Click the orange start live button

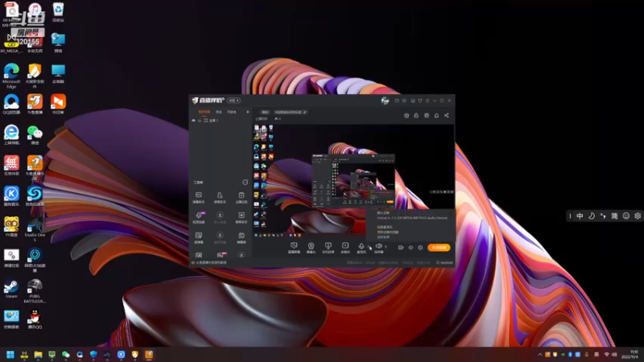pos(439,248)
